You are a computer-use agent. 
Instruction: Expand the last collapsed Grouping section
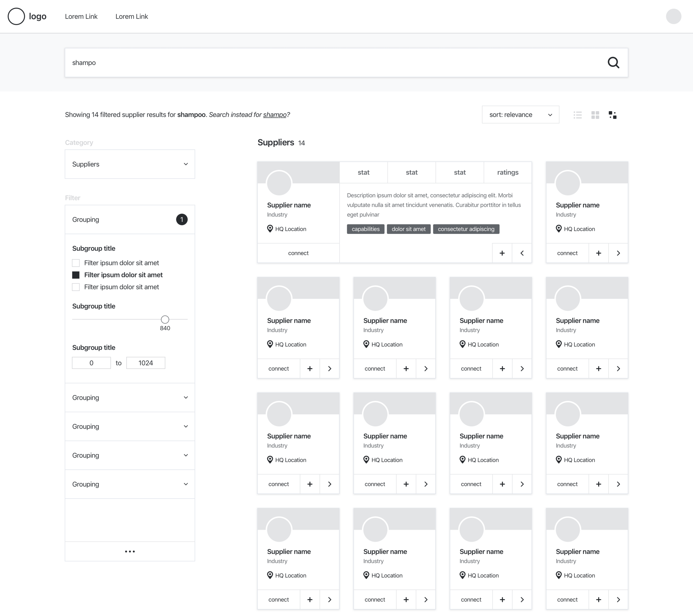click(x=130, y=484)
